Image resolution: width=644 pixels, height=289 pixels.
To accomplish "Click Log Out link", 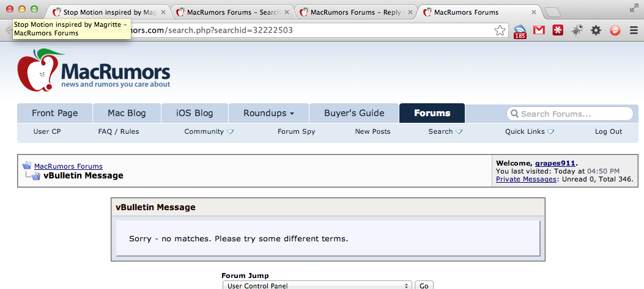I will coord(609,132).
